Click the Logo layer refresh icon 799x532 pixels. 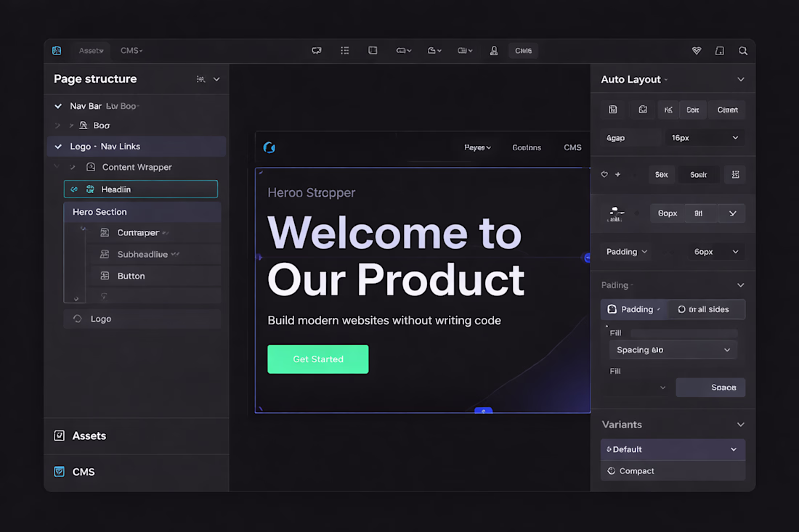(78, 319)
